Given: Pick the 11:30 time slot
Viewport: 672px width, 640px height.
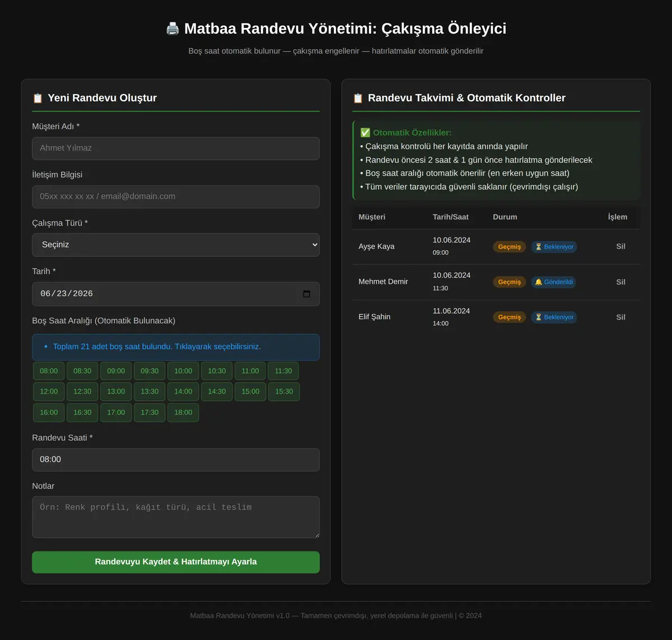Looking at the screenshot, I should point(283,371).
